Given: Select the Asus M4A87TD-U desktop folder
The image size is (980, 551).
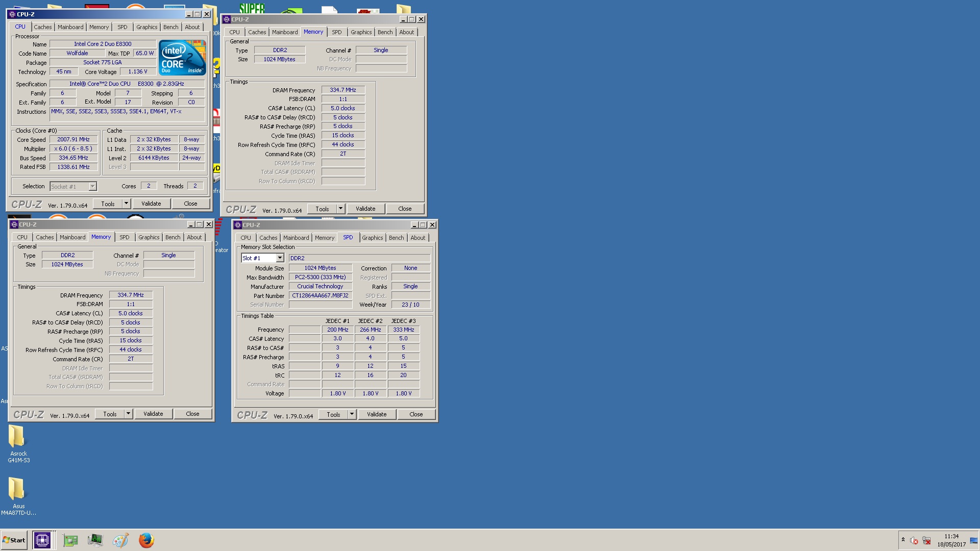Looking at the screenshot, I should pos(18,496).
